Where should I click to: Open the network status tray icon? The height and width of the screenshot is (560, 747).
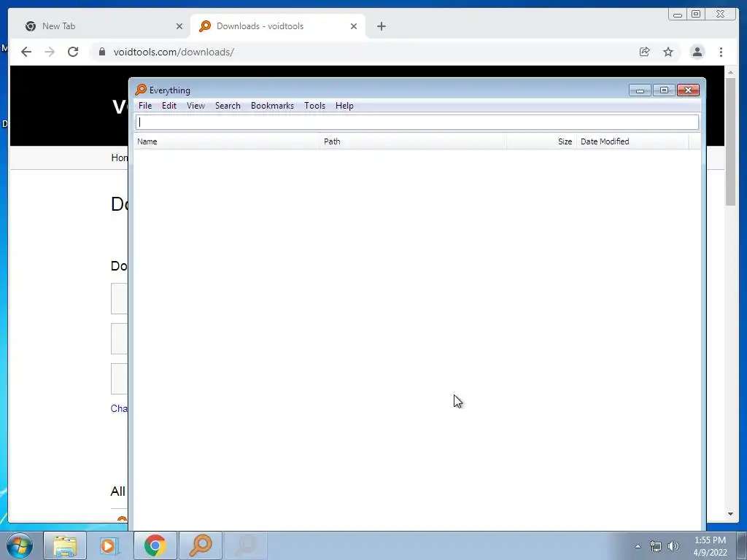pos(656,546)
